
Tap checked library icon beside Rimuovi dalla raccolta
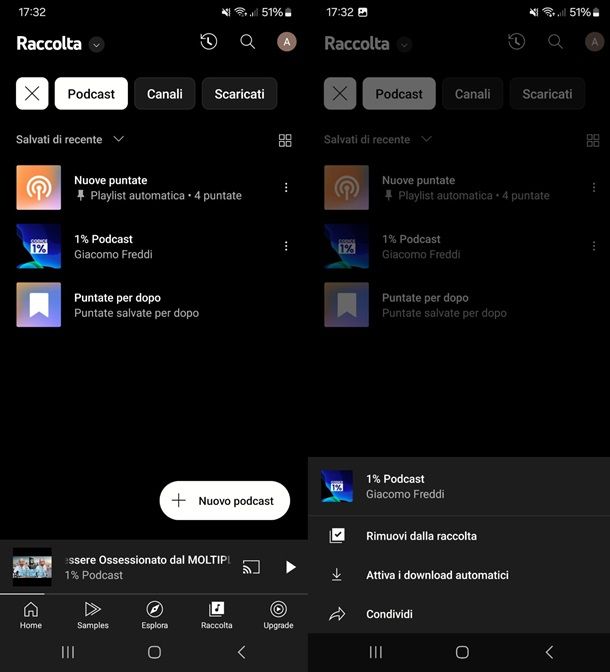(x=337, y=536)
